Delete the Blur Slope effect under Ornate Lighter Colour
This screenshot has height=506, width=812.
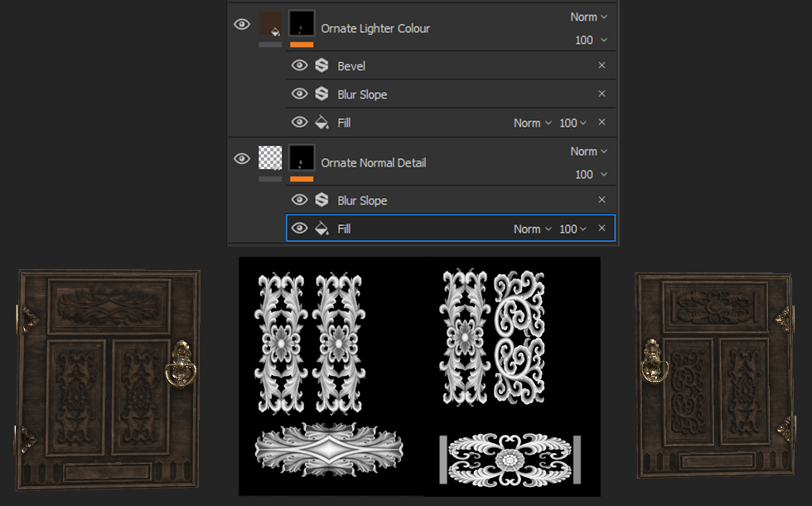pyautogui.click(x=602, y=94)
